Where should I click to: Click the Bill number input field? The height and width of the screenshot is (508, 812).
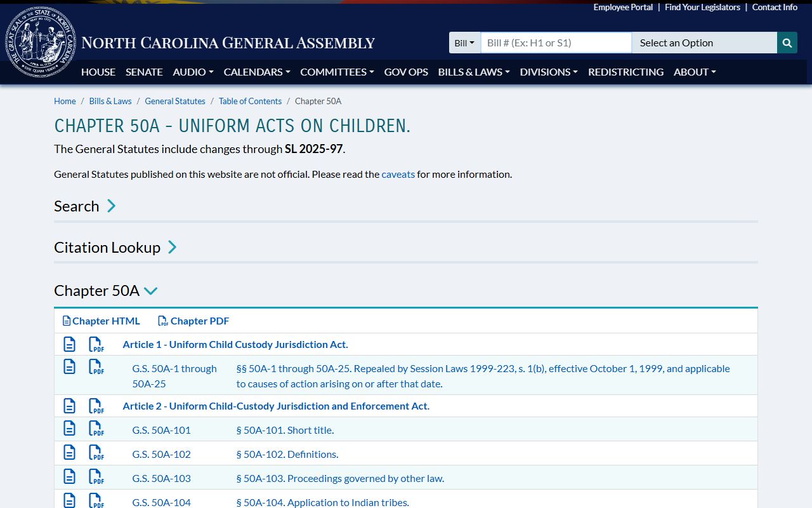556,43
